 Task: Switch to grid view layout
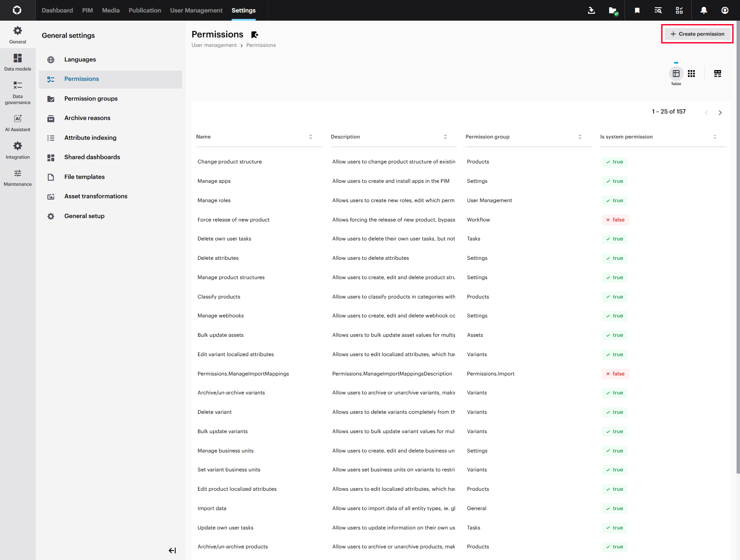click(x=691, y=74)
